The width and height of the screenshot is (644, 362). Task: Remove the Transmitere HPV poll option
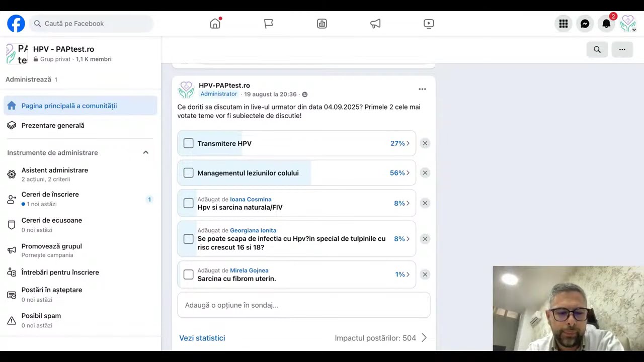[425, 143]
